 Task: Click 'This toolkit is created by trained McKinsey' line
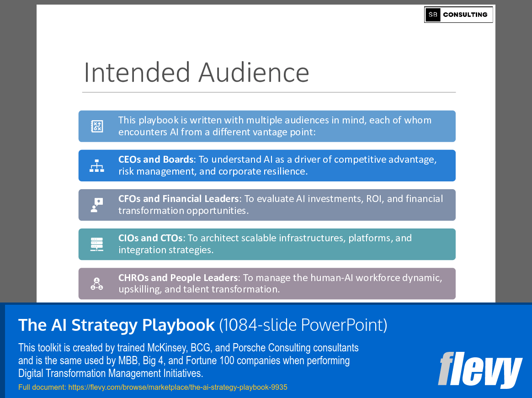point(188,348)
